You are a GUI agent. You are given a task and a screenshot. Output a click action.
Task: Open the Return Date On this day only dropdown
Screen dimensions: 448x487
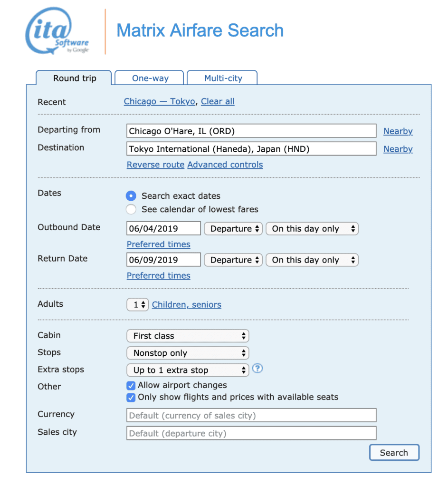click(312, 260)
